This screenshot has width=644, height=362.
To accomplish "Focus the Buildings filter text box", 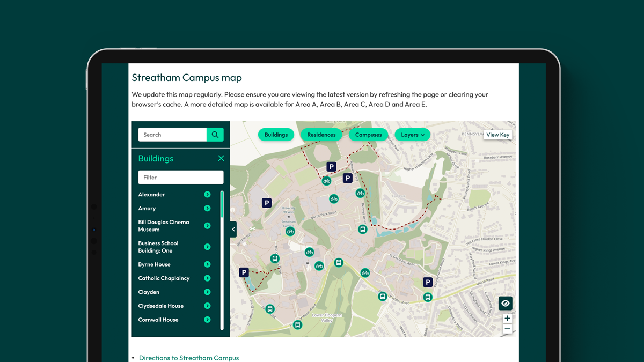I will [x=180, y=178].
